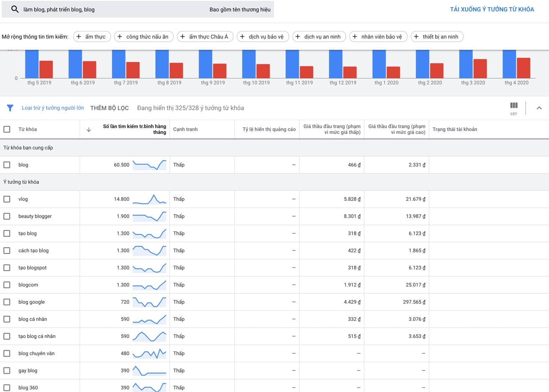Sort by low-range top of page bid header
Screen dimensions: 549x392
pyautogui.click(x=332, y=129)
